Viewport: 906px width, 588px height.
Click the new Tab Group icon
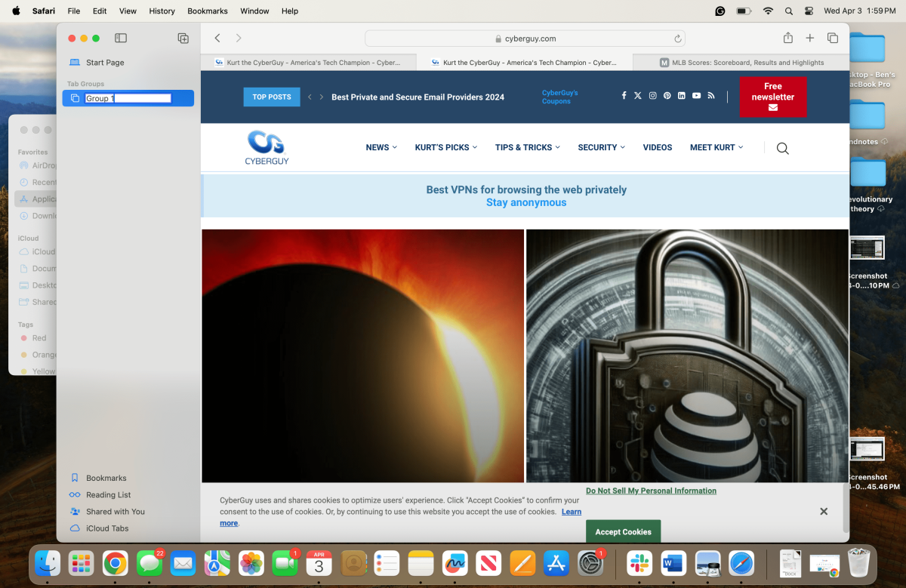[183, 38]
